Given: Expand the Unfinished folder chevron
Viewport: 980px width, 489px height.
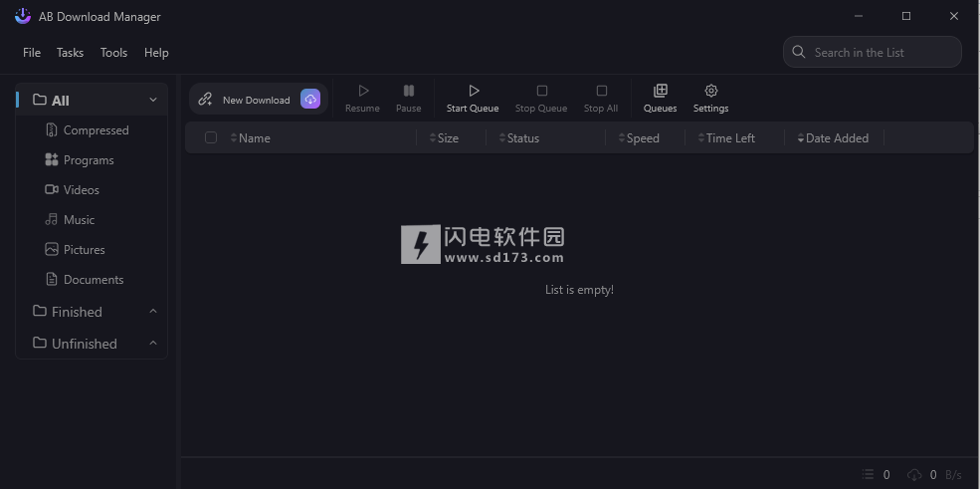Looking at the screenshot, I should (x=153, y=343).
